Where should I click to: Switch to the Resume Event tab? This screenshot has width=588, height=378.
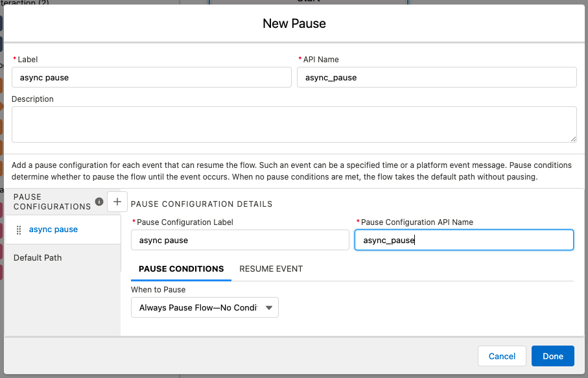tap(271, 269)
